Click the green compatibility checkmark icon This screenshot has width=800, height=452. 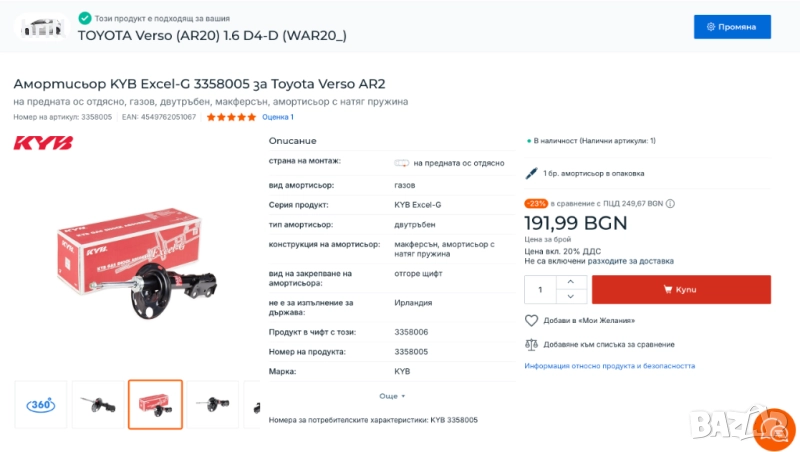85,18
